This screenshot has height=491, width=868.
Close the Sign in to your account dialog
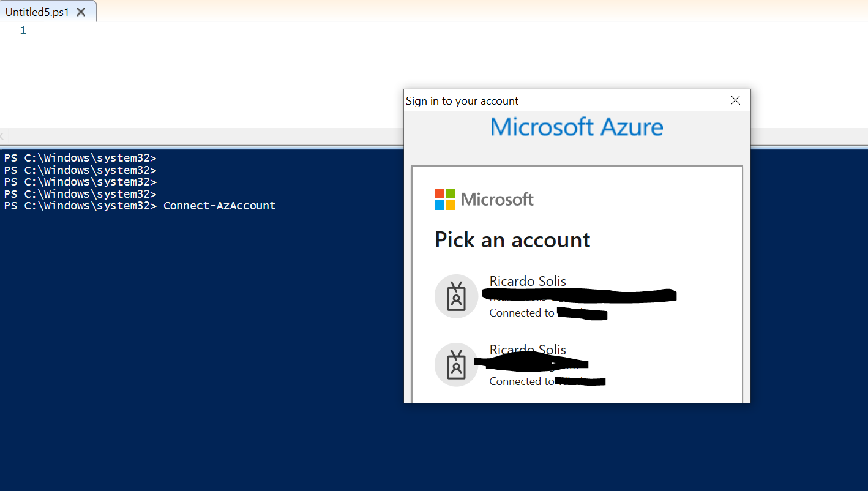point(735,100)
